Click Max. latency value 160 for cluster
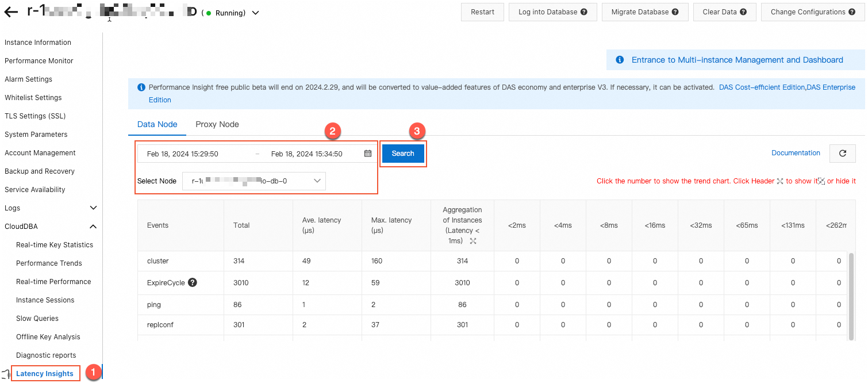 point(377,261)
